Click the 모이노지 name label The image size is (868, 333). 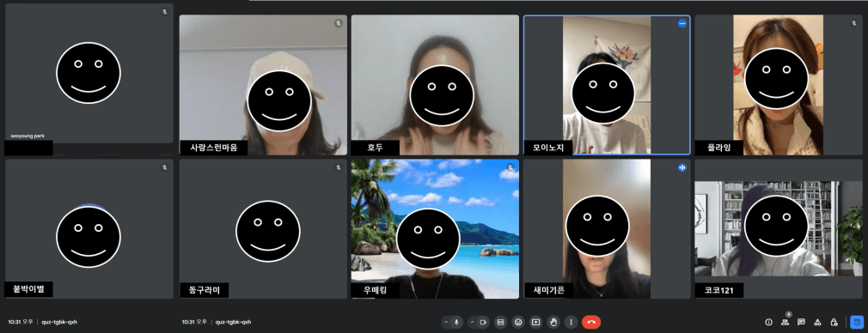pos(548,148)
